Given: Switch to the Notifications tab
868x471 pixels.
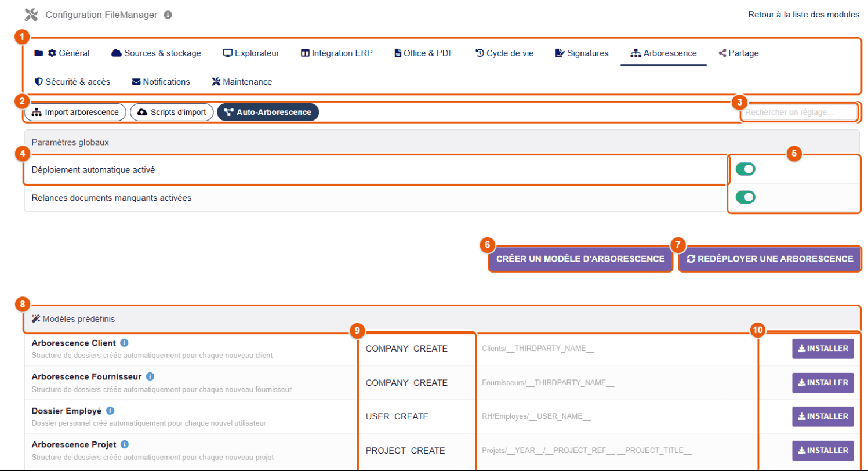Looking at the screenshot, I should click(161, 82).
